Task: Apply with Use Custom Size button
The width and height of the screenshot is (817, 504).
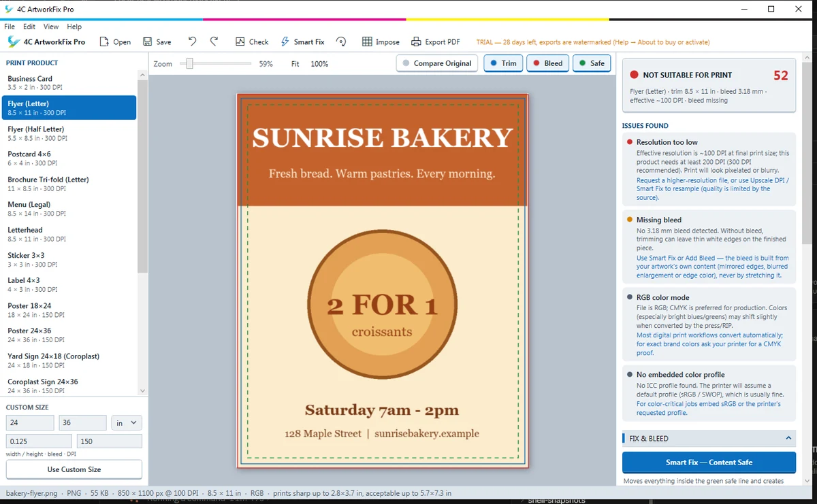Action: coord(74,469)
